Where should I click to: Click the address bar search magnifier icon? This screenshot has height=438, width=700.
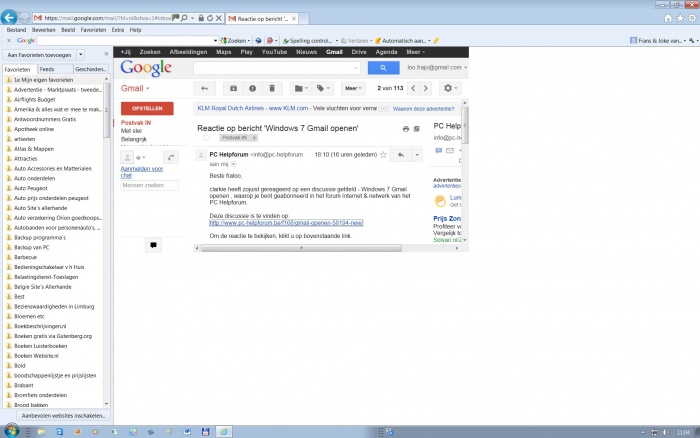click(x=184, y=18)
